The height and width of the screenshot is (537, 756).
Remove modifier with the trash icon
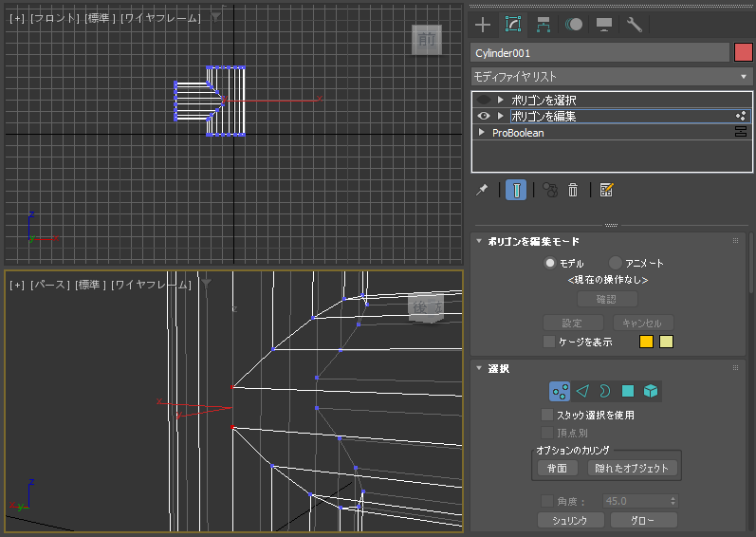573,190
